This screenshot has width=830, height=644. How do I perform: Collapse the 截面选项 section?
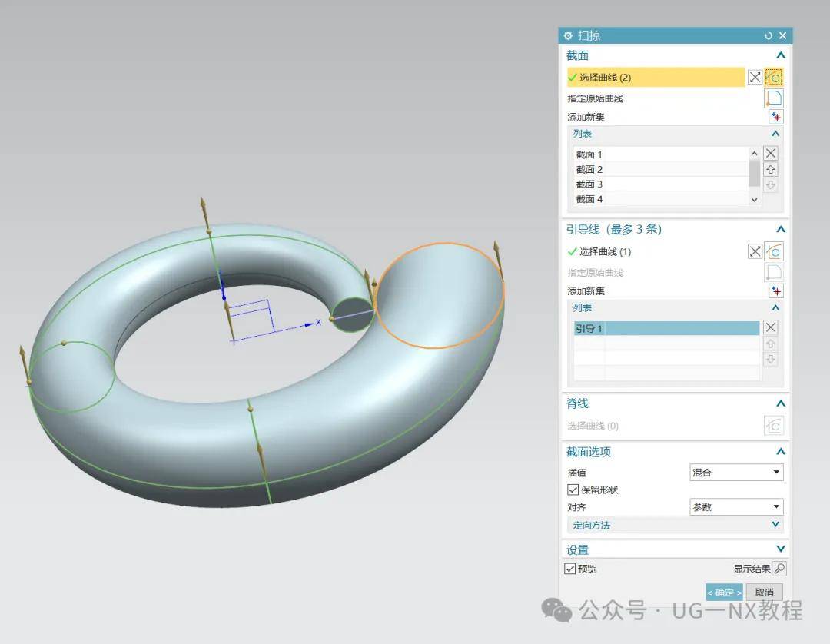[780, 451]
